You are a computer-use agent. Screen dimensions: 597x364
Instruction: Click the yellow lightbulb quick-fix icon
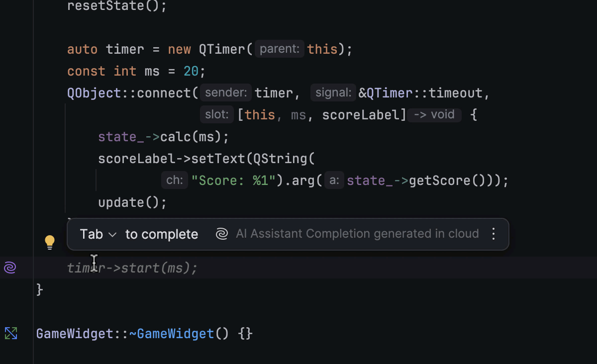click(x=50, y=242)
